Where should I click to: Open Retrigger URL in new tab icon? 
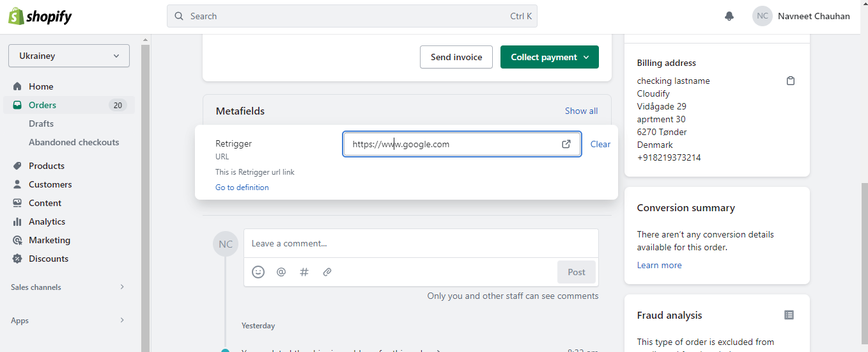pos(566,144)
